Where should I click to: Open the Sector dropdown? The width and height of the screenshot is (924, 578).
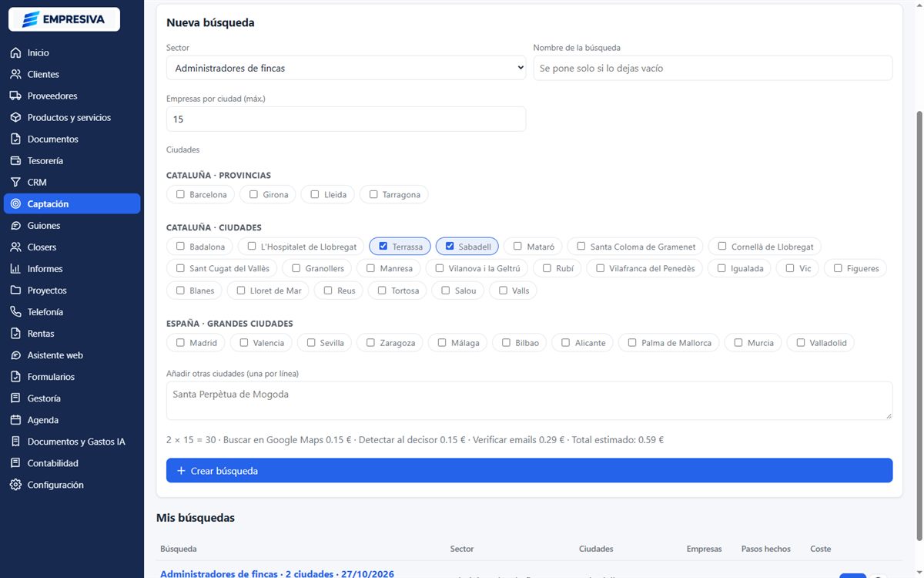(x=346, y=68)
